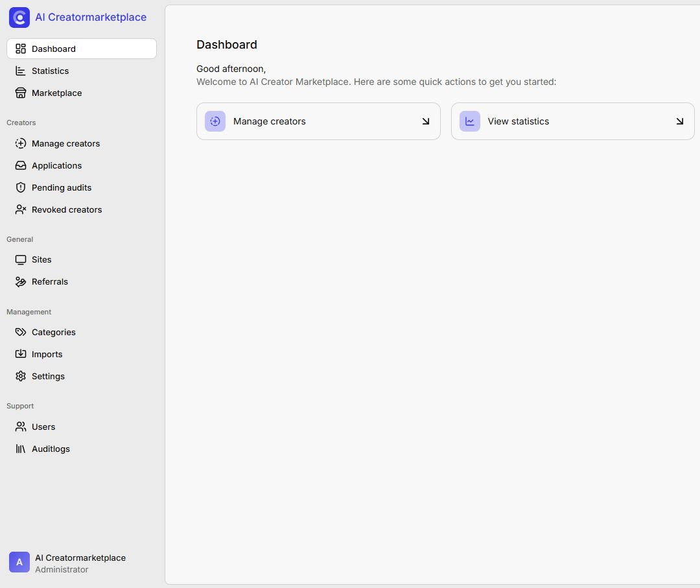
Task: Click the diagonal arrow on View statistics card
Action: click(680, 121)
